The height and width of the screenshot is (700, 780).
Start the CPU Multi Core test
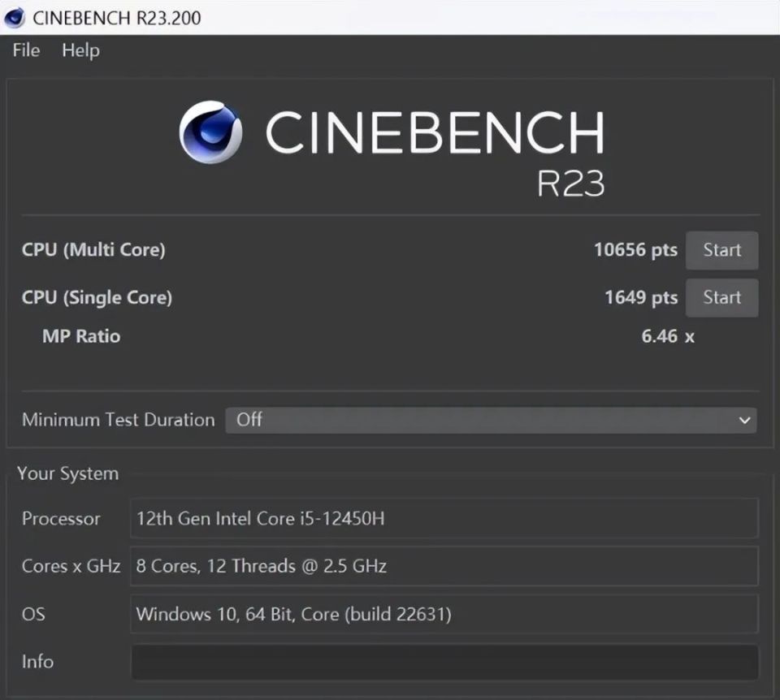(721, 250)
